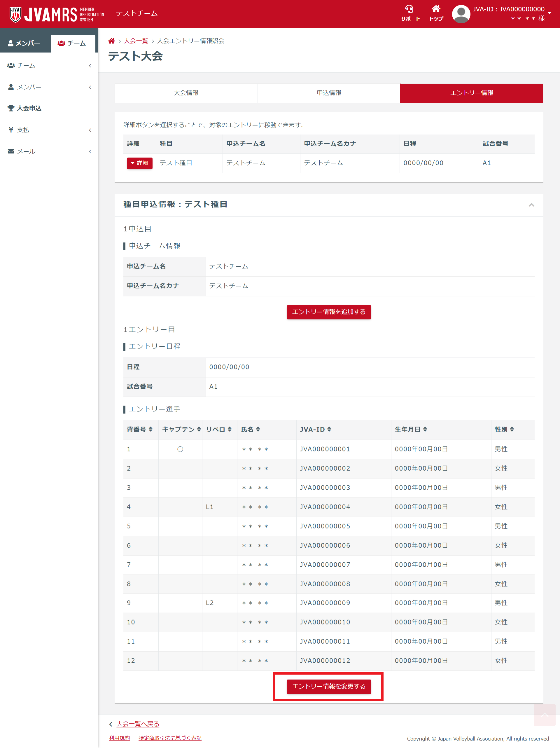Collapse the 種目申込情報 panel chevron
This screenshot has height=749, width=560.
[x=531, y=205]
